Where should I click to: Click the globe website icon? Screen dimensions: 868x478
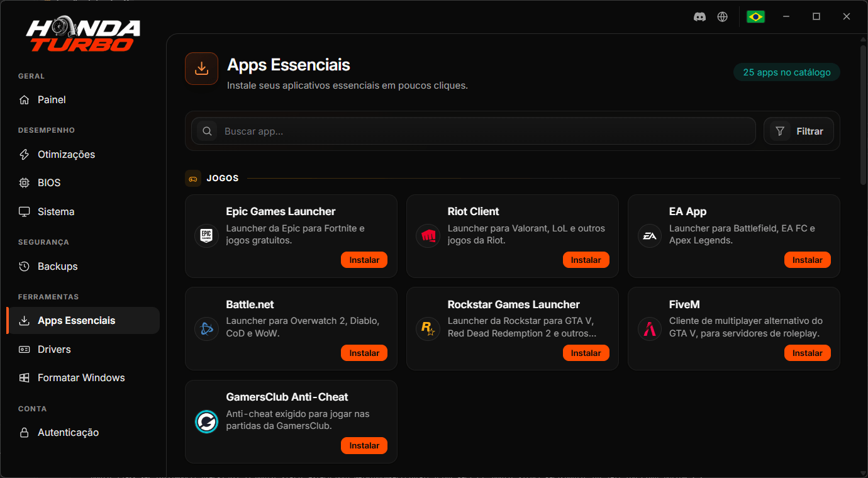pos(723,17)
